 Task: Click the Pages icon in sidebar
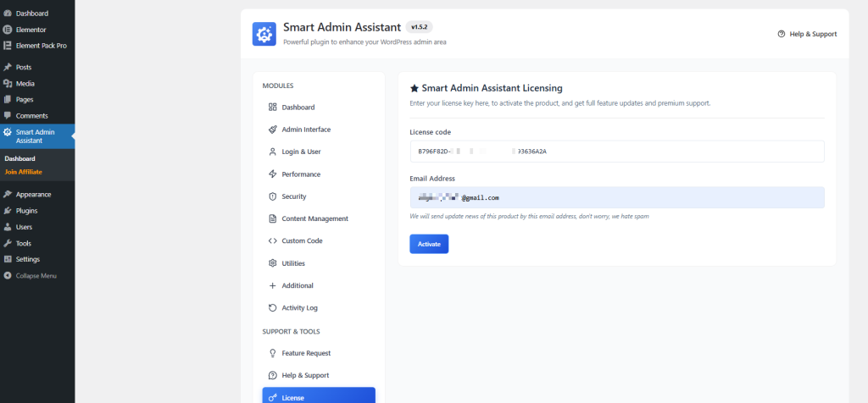pyautogui.click(x=7, y=100)
